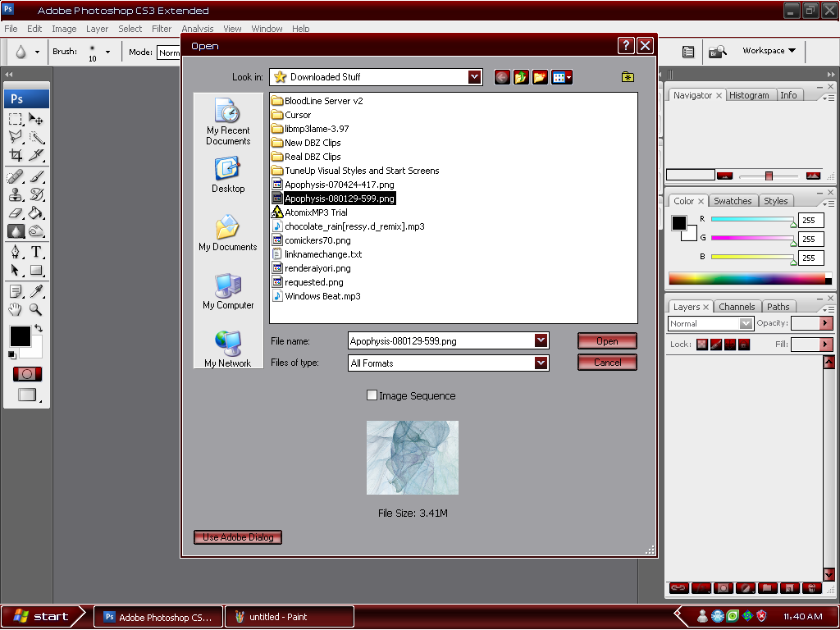
Task: Go to My Documents in places bar
Action: click(228, 233)
